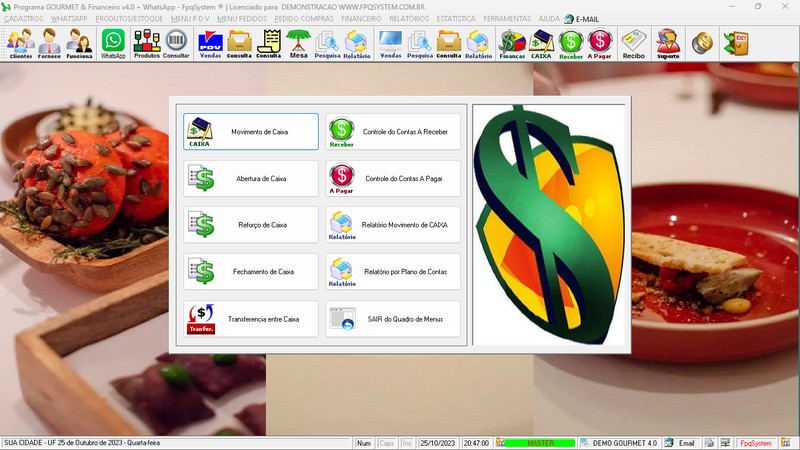Click the Pesquisa icon next to Mesa
The height and width of the screenshot is (450, 800).
coord(327,43)
